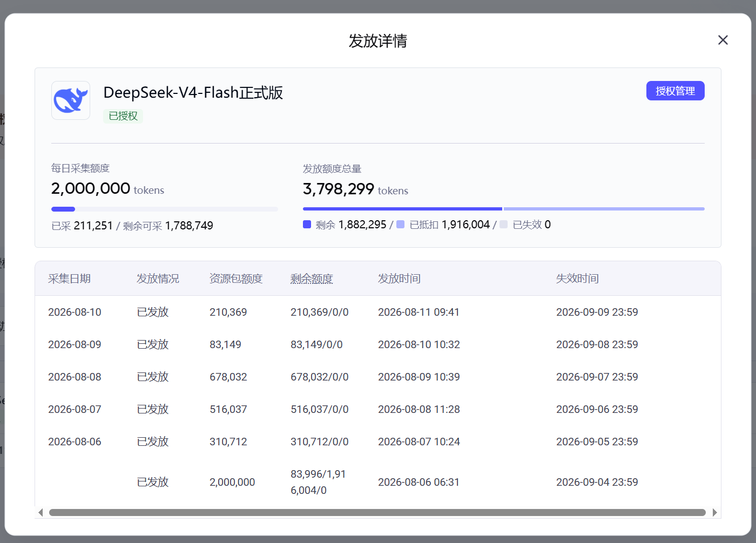Select the DeepSeek-V4-Flash正式版 title

(x=193, y=93)
